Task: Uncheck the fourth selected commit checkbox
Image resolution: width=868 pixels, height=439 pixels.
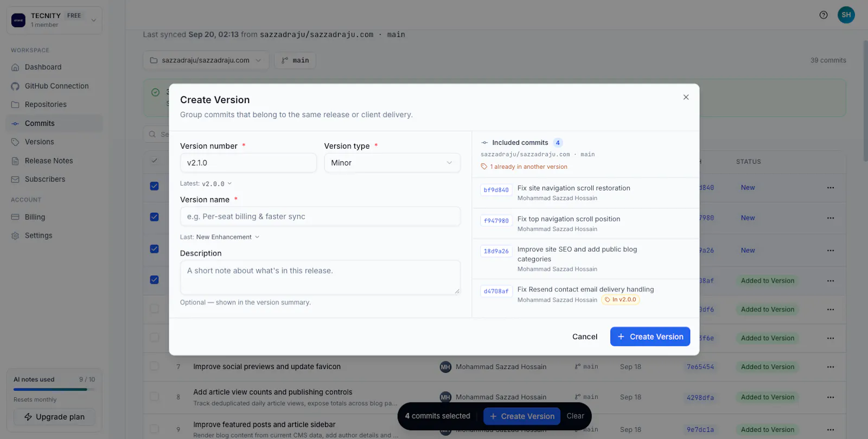Action: coord(155,280)
